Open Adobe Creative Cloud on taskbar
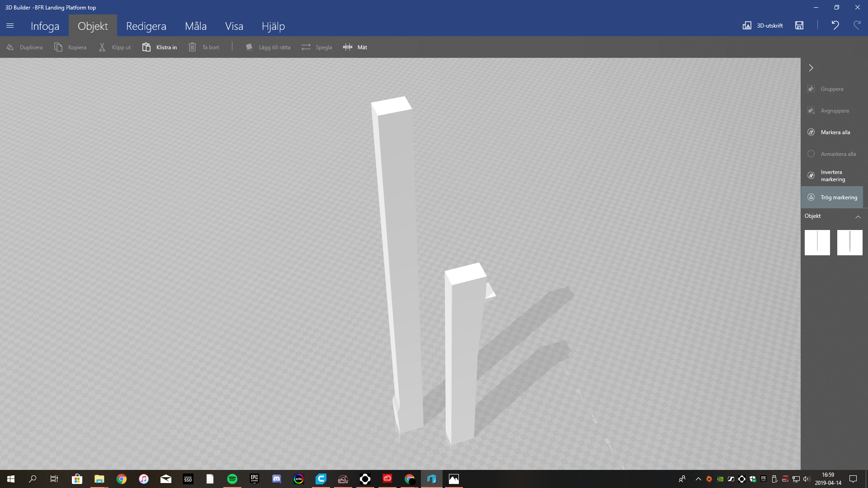 point(387,479)
